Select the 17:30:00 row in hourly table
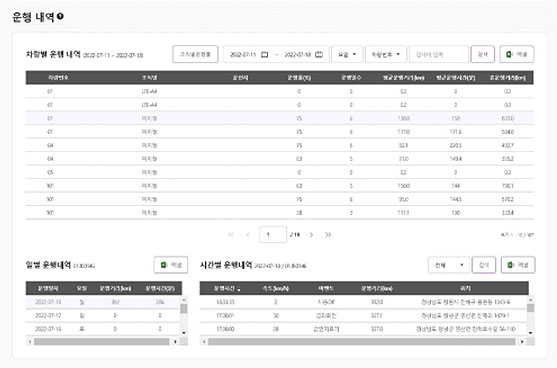Viewport: 557px width, 368px height. coord(363,329)
